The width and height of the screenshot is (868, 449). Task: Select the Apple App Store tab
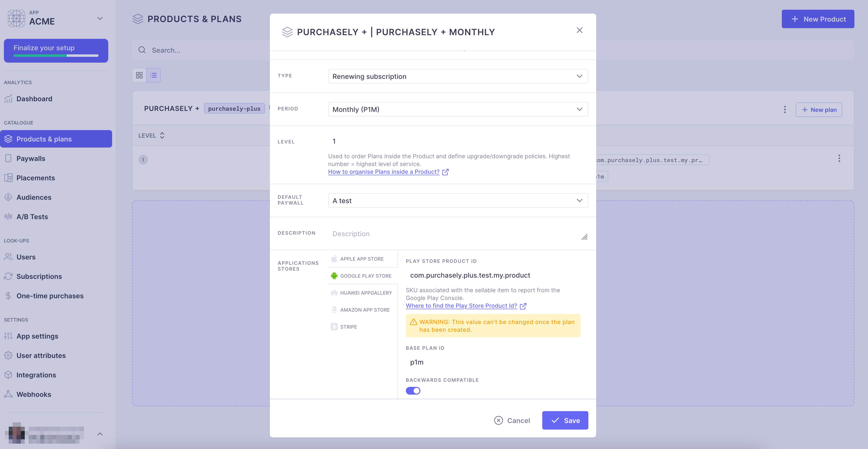point(362,259)
